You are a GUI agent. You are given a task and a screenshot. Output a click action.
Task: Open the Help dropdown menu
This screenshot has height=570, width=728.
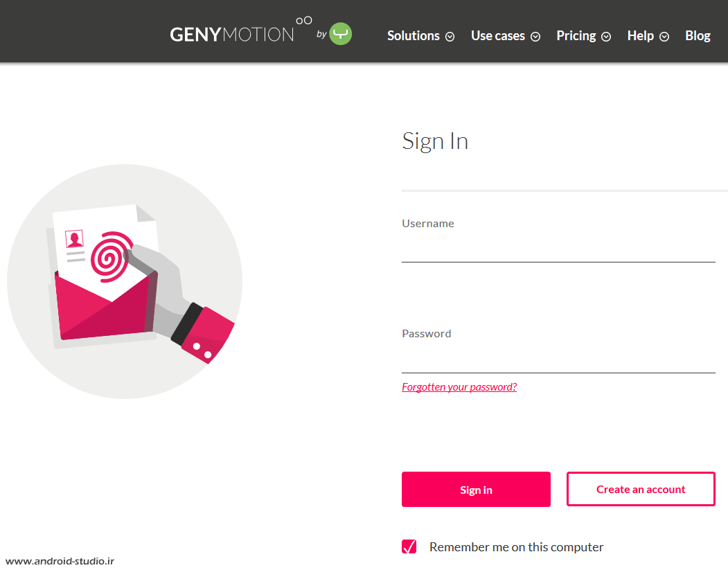[640, 35]
